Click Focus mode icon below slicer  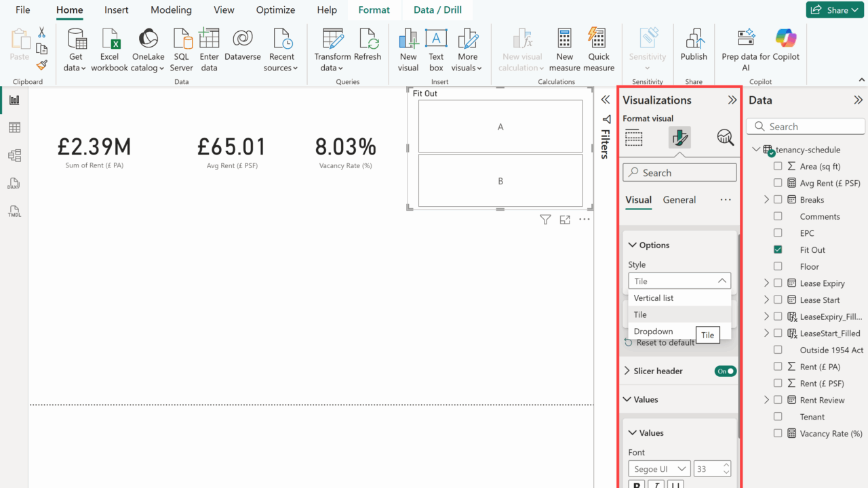[x=565, y=220]
